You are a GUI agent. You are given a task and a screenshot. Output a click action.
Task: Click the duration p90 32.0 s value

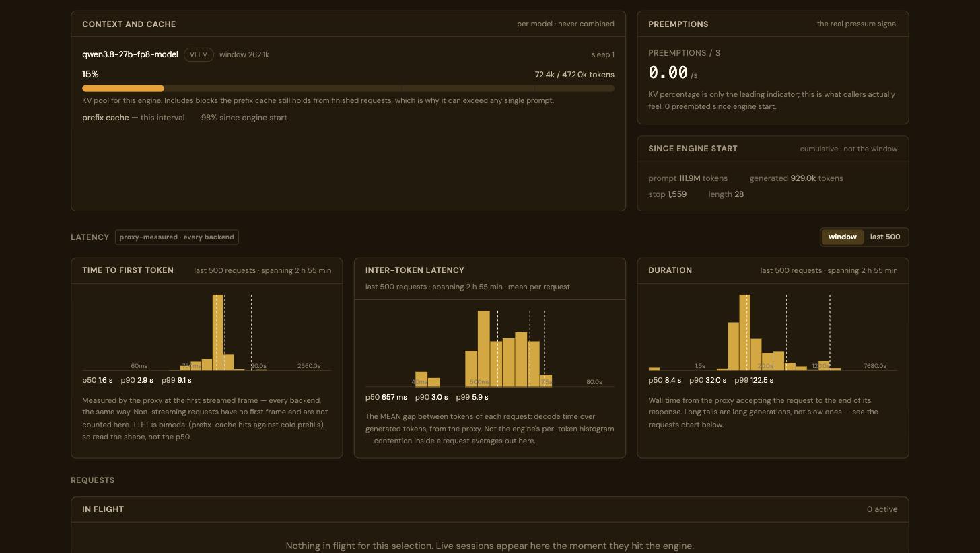pyautogui.click(x=708, y=380)
